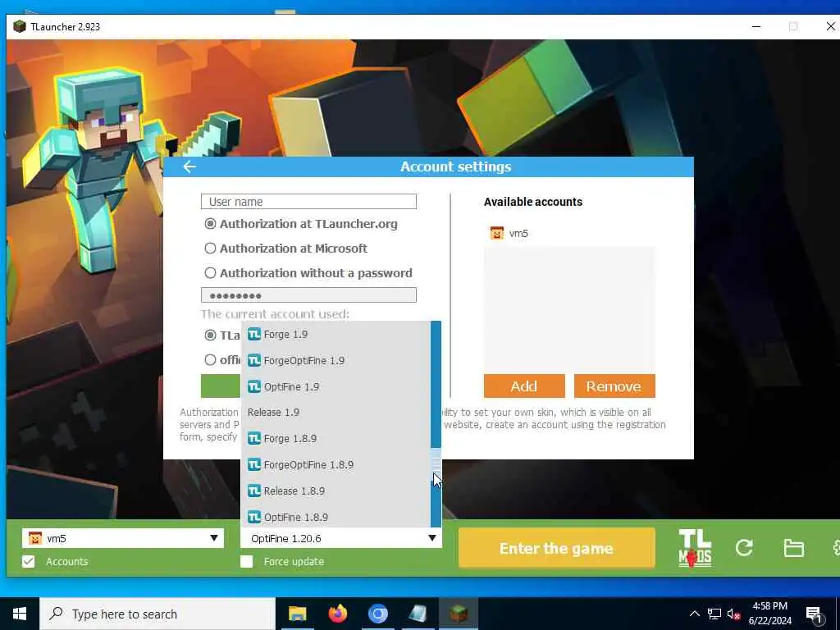Choose Release 1.8.9 from version list
This screenshot has height=630, width=840.
coord(336,491)
